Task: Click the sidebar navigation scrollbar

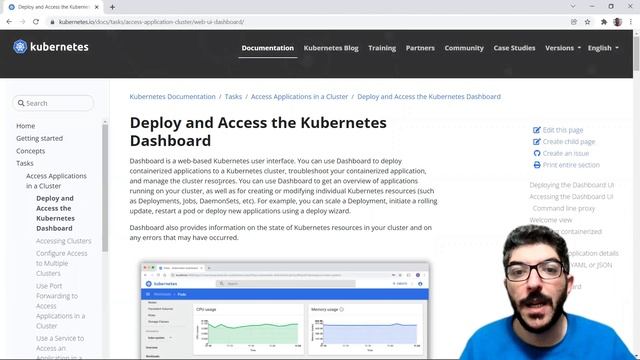Action: click(105, 188)
